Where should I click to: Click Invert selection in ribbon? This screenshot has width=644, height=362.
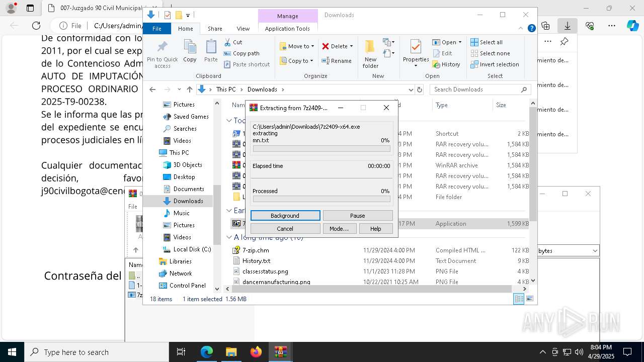pos(495,64)
